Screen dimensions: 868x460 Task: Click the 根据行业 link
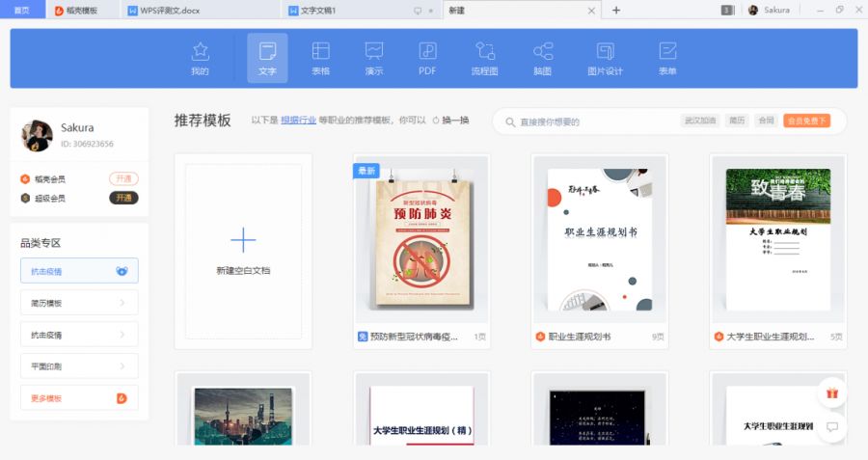click(298, 121)
